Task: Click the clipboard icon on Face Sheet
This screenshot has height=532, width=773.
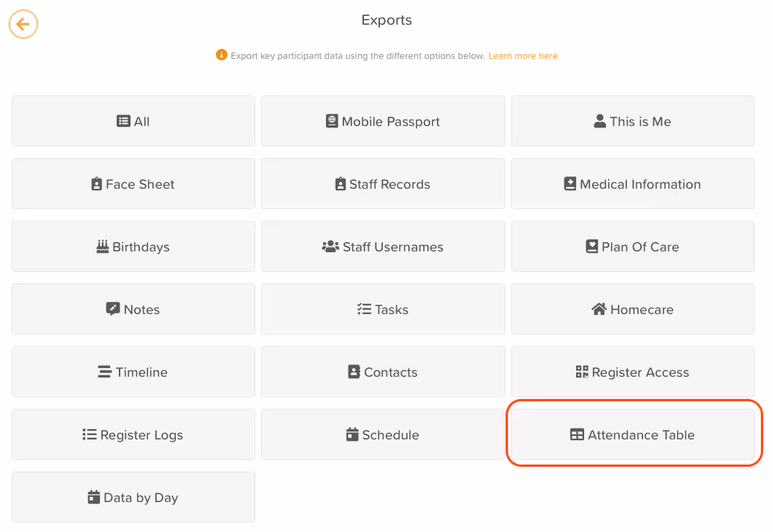Action: click(96, 184)
